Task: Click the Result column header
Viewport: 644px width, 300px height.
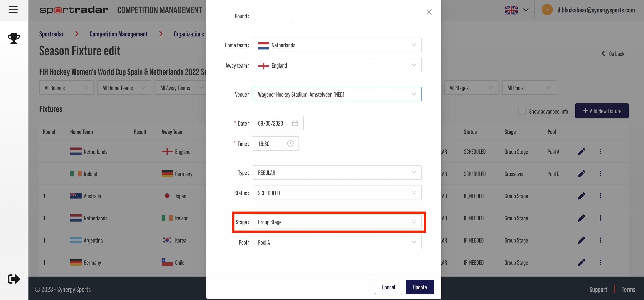Action: 140,132
